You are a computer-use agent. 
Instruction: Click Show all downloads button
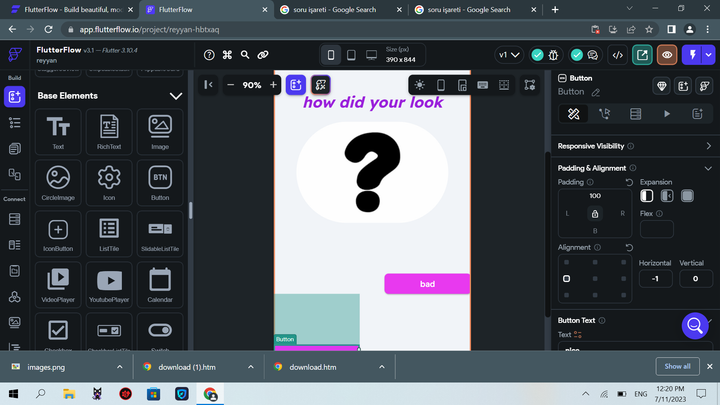click(677, 366)
